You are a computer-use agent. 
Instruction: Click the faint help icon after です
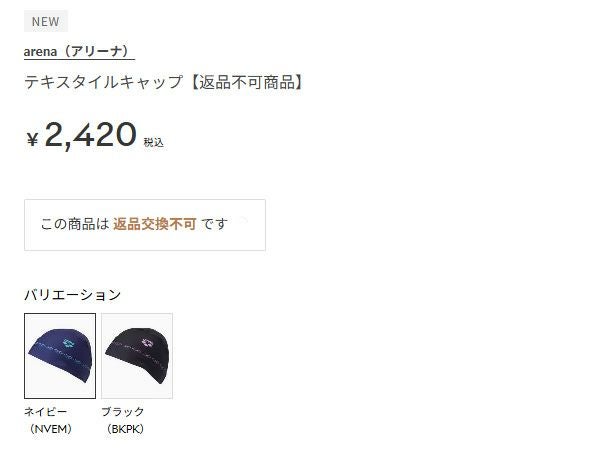[x=243, y=220]
